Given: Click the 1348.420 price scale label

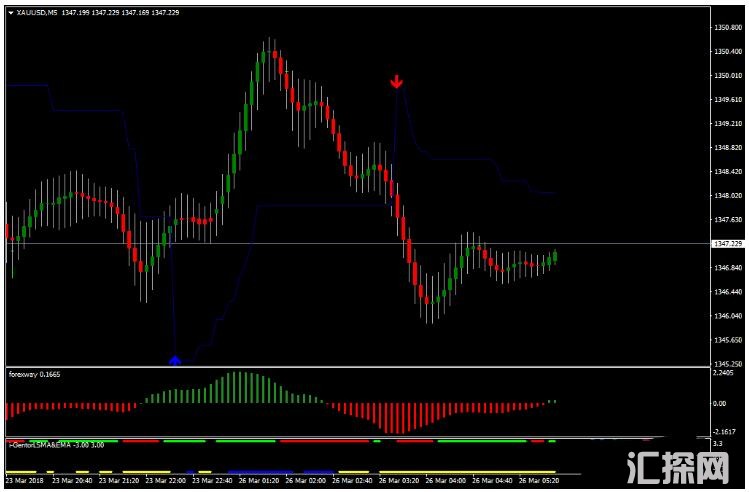Looking at the screenshot, I should (728, 171).
